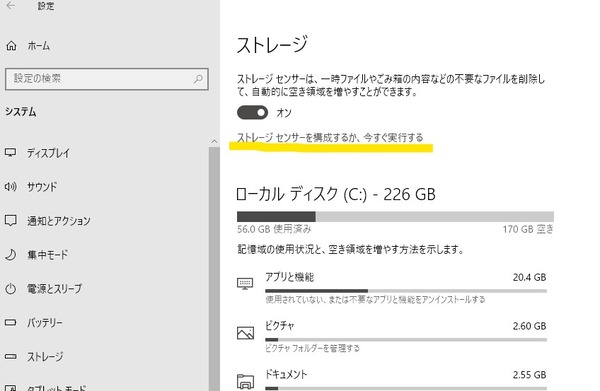This screenshot has width=600, height=391.
Task: Click the バッテリー battery icon
Action: pos(10,323)
